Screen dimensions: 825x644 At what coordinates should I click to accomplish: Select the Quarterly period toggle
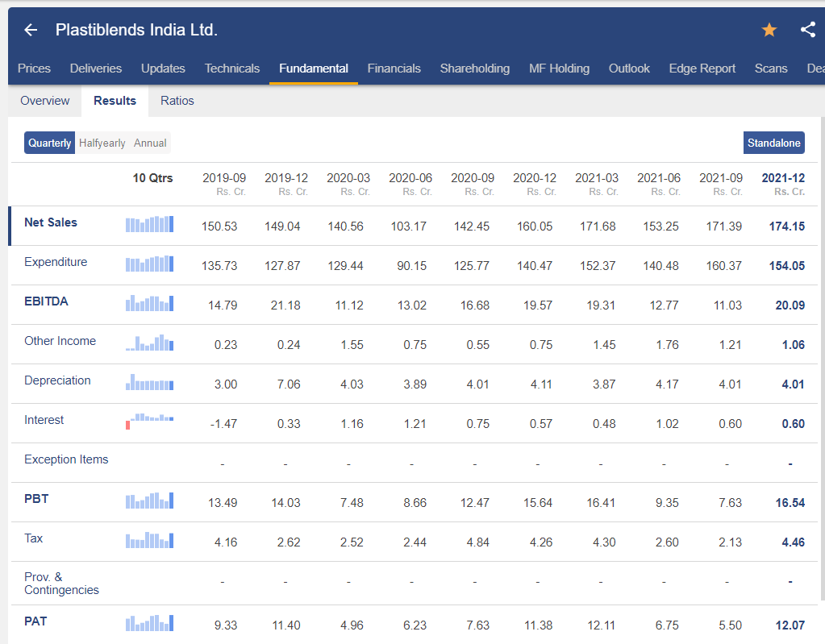pos(49,143)
